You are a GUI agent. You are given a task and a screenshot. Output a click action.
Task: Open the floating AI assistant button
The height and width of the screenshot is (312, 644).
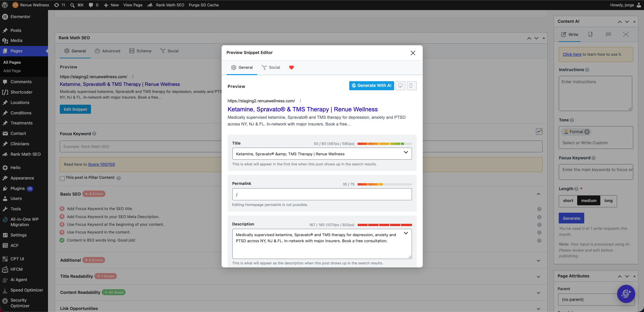pyautogui.click(x=626, y=294)
